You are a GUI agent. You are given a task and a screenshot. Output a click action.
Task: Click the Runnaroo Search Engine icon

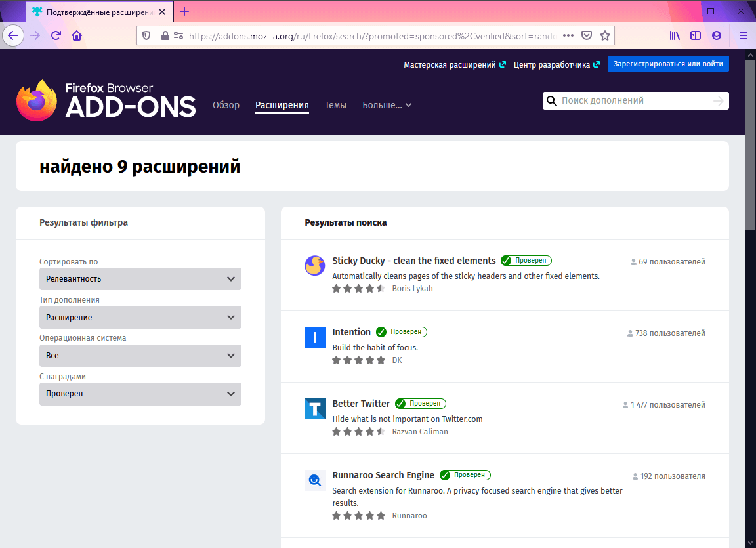click(315, 480)
